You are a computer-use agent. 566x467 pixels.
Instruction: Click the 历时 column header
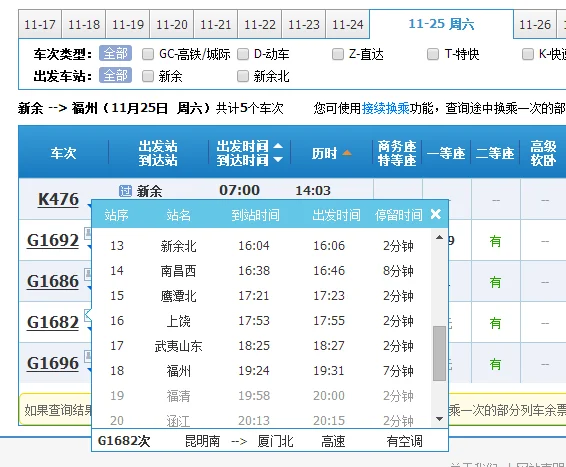pyautogui.click(x=324, y=153)
